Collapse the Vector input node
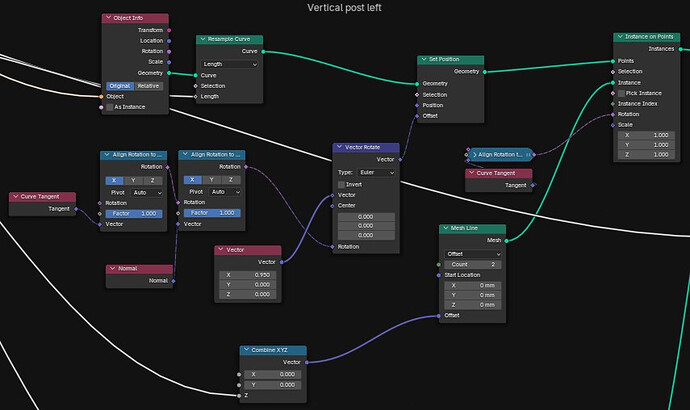The width and height of the screenshot is (690, 410). coord(221,249)
